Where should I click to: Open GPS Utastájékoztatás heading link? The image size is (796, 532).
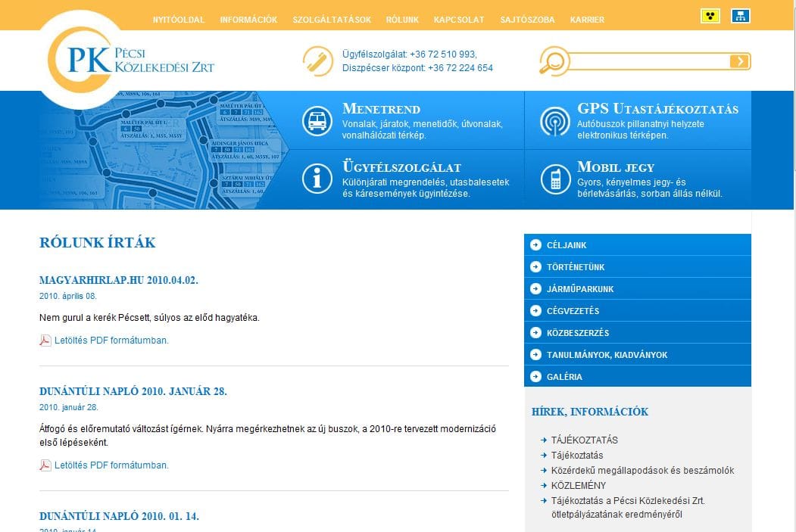[658, 108]
